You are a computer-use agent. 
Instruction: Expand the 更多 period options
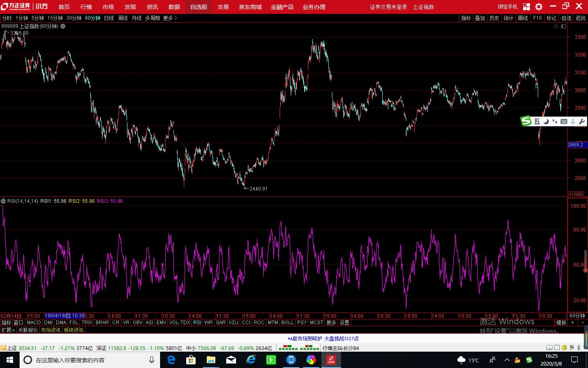(x=170, y=18)
